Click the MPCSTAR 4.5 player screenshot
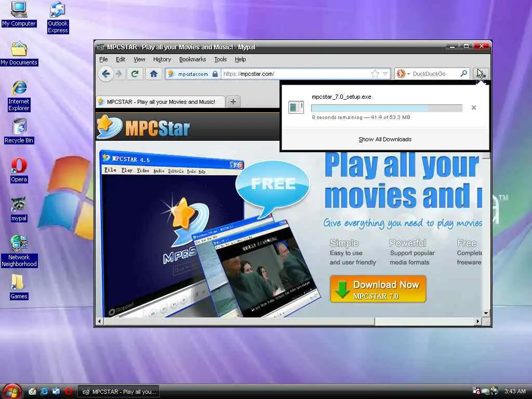This screenshot has height=399, width=532. (x=171, y=234)
